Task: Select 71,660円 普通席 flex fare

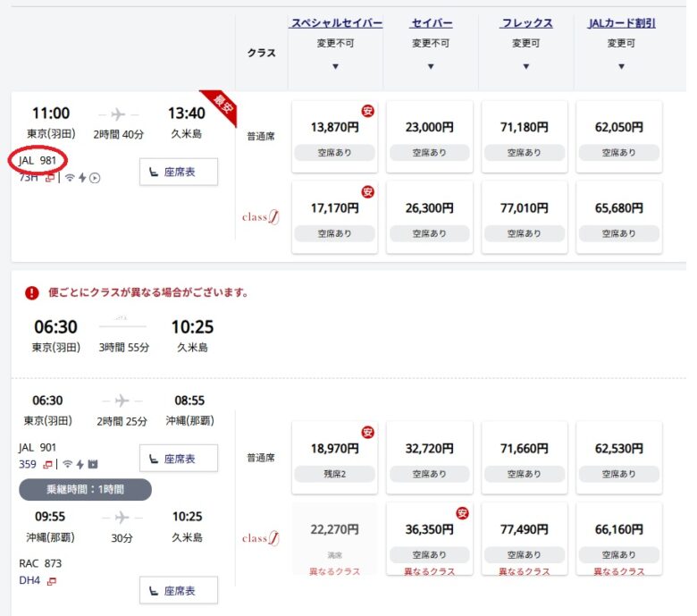Action: pos(525,458)
